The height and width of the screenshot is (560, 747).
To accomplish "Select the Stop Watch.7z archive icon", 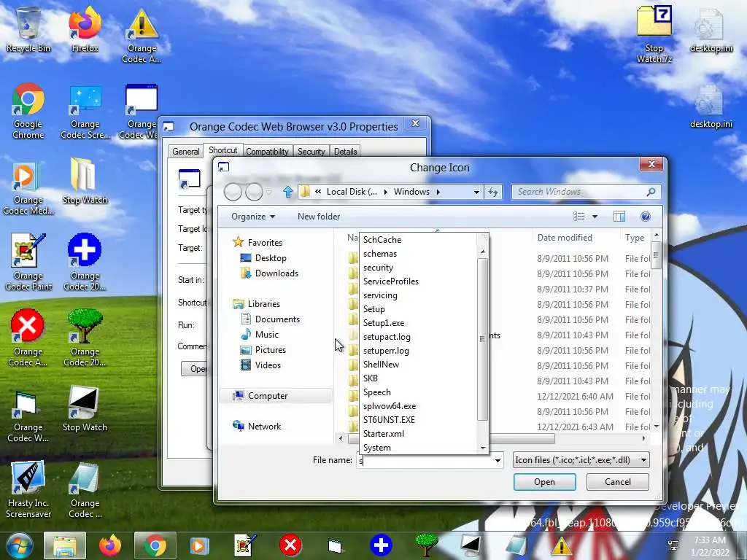I will (x=654, y=34).
